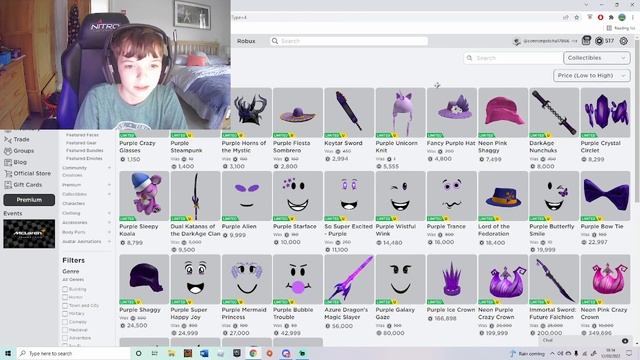Open Task View on the taskbar
Viewport: 640px width, 360px height.
[155, 353]
